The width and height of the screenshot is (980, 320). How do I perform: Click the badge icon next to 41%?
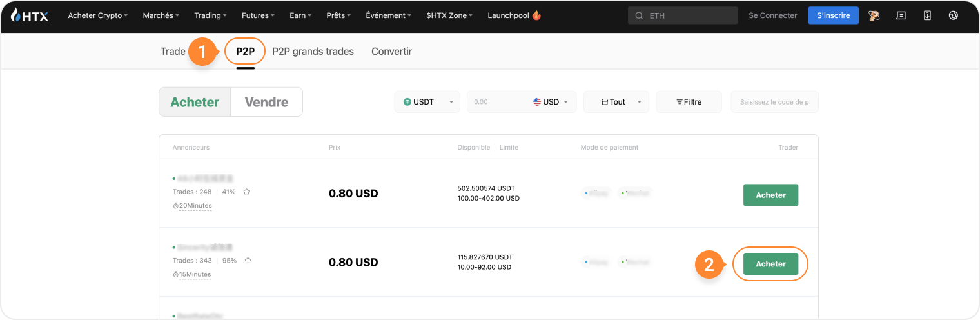click(247, 192)
